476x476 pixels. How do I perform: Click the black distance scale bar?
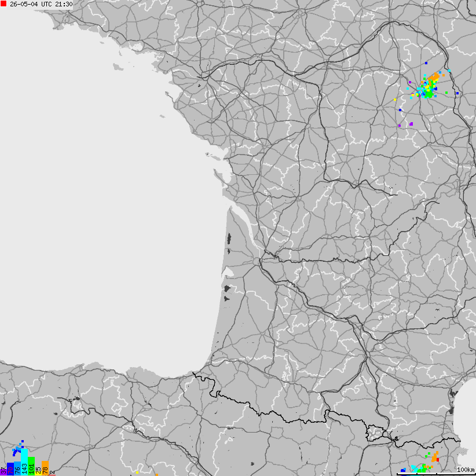[436, 474]
